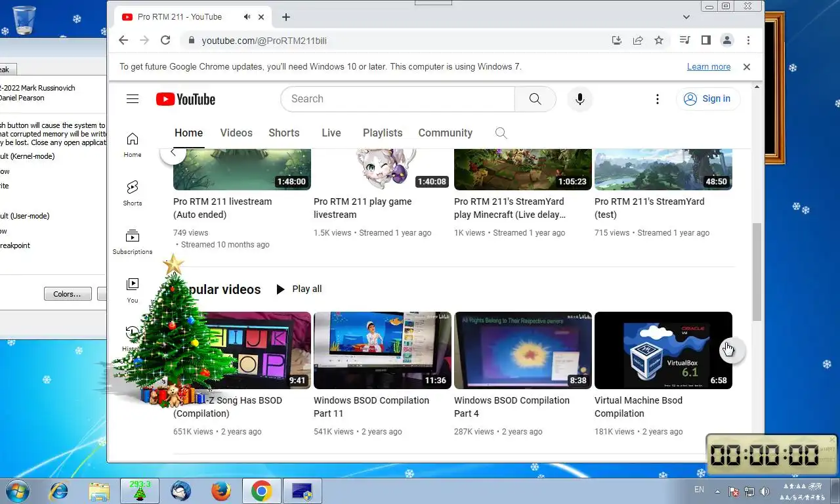Image resolution: width=840 pixels, height=504 pixels.
Task: Open Pro RTM 211 play game livestream title
Action: tap(363, 208)
